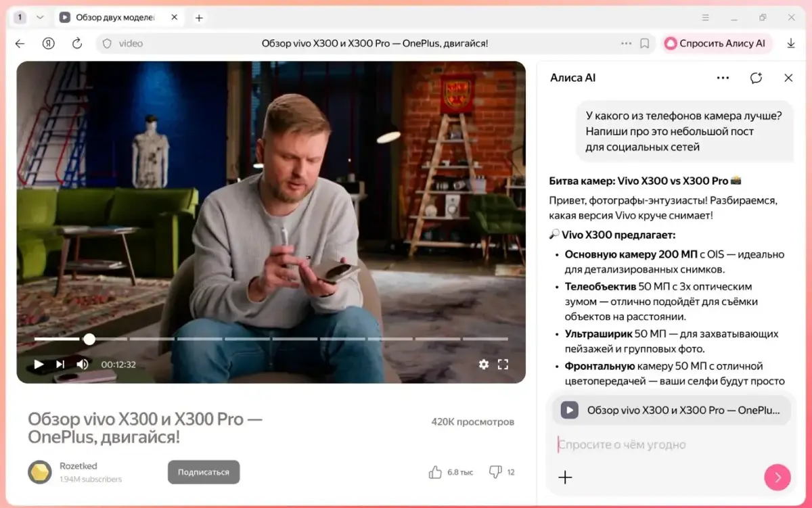
Task: Open the address bar three-dot options
Action: tap(626, 43)
